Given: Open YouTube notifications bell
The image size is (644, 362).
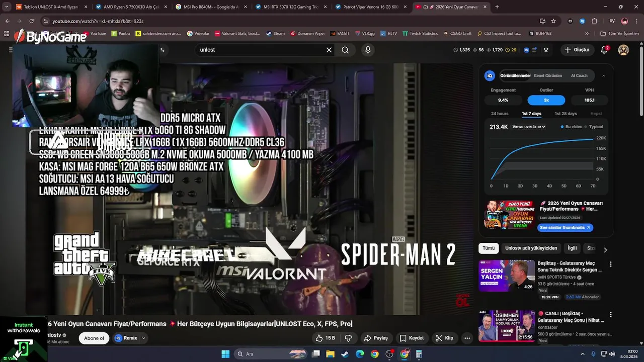Looking at the screenshot, I should (605, 50).
